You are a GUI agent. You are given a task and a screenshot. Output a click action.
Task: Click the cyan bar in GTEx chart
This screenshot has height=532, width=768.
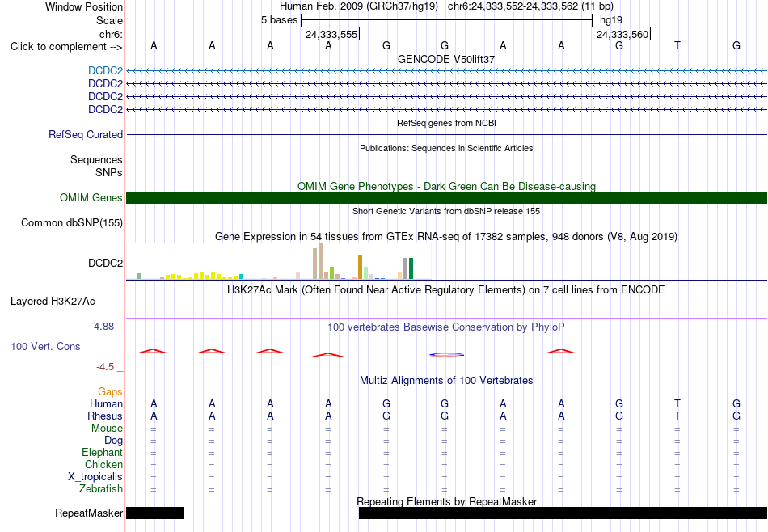(x=241, y=277)
